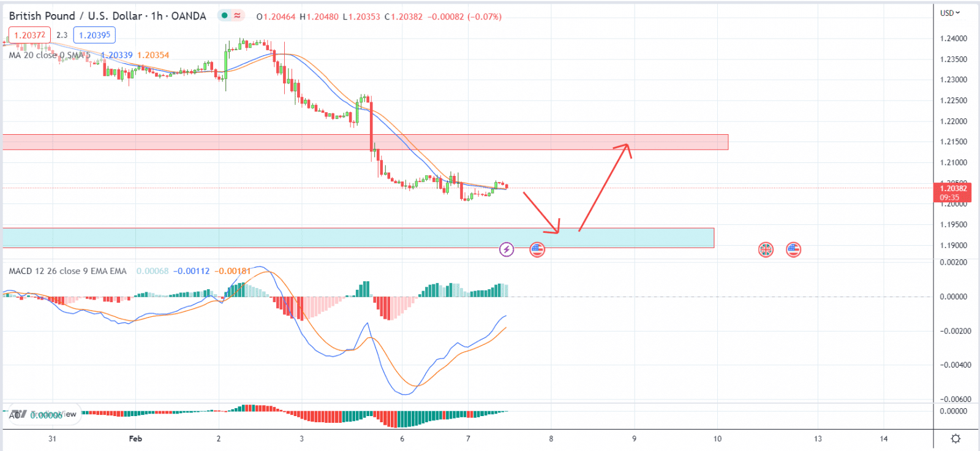
Task: Open the US flag event beside the lightning icon
Action: [537, 249]
